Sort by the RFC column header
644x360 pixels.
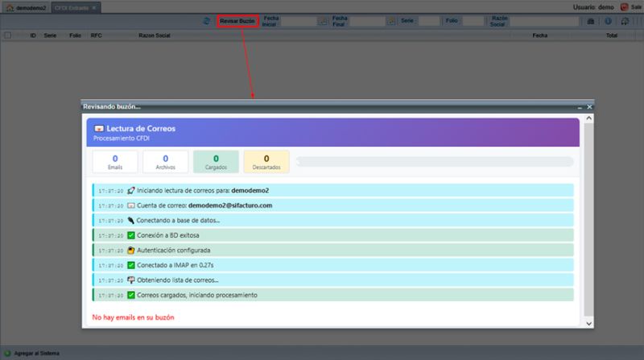[x=96, y=35]
